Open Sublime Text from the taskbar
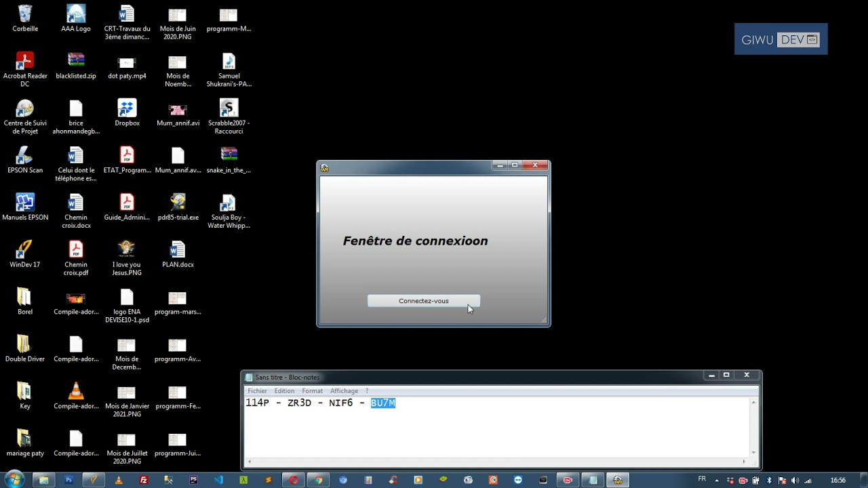 click(x=269, y=480)
